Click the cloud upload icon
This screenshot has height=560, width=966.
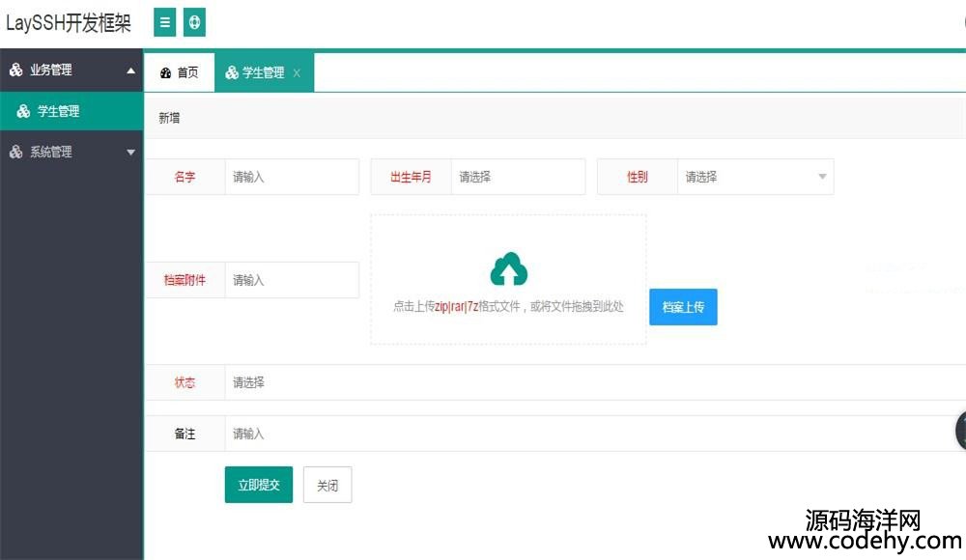(x=509, y=268)
